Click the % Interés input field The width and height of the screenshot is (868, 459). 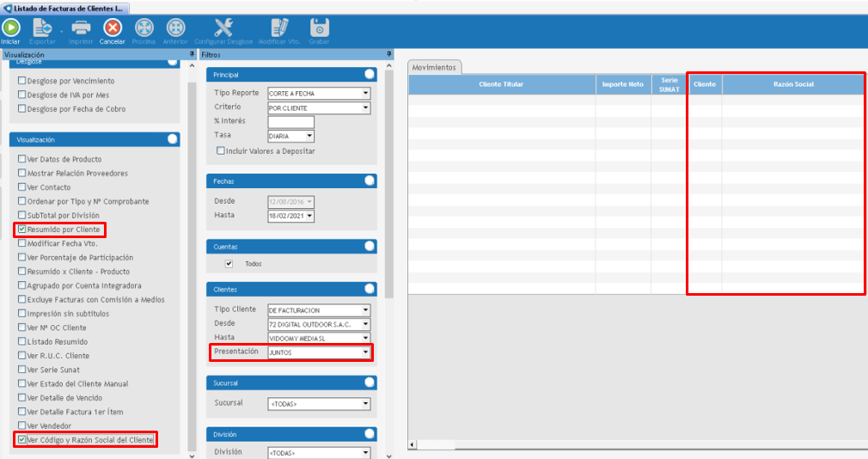pos(290,122)
